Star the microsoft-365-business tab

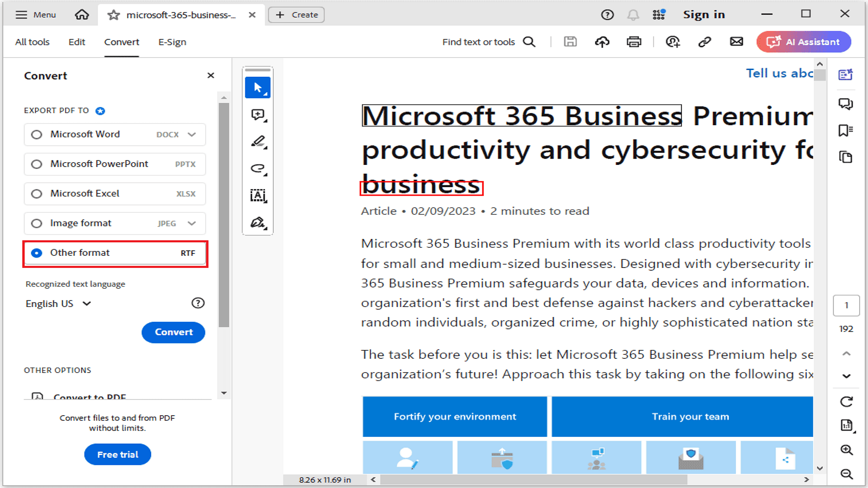point(113,15)
